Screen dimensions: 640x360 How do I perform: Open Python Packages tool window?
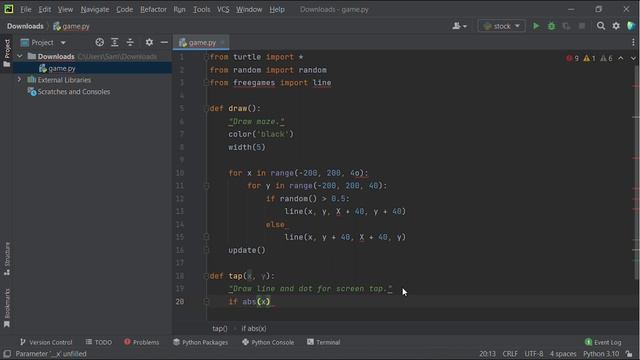point(200,342)
